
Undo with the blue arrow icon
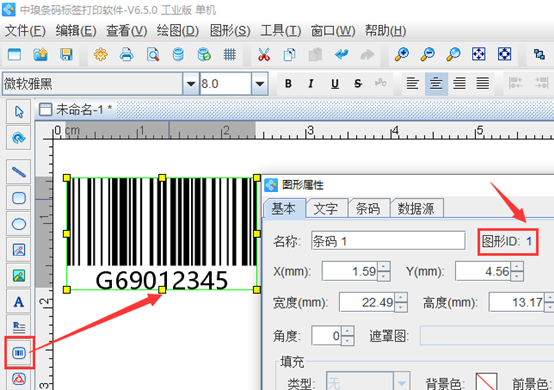[341, 54]
